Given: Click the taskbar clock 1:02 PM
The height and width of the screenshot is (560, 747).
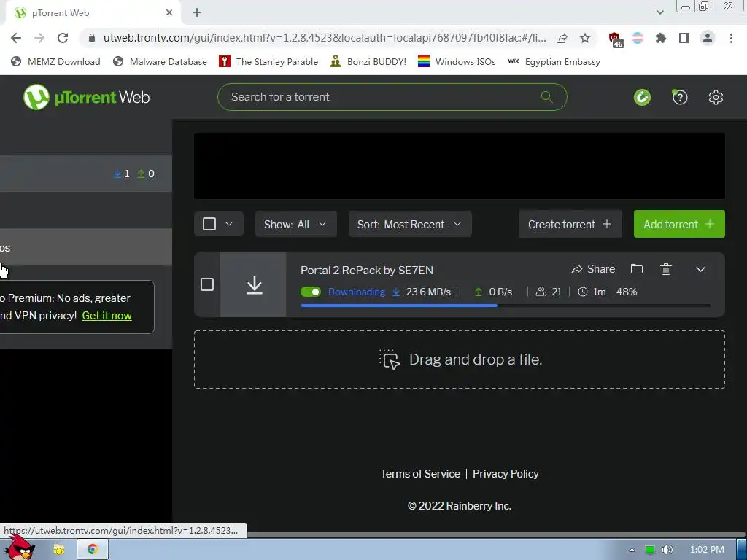Looking at the screenshot, I should click(x=707, y=550).
